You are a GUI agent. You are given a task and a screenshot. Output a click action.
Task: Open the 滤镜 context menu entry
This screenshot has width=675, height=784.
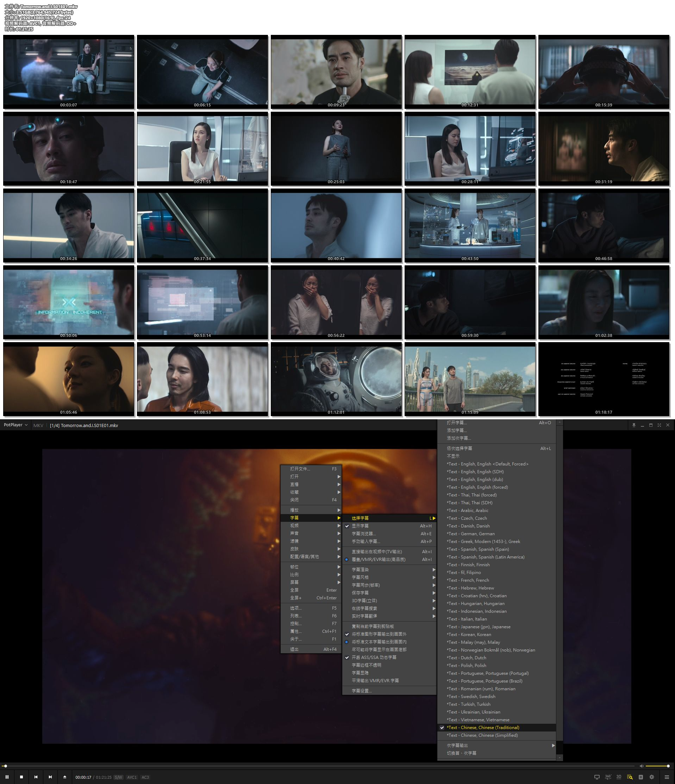(x=311, y=541)
